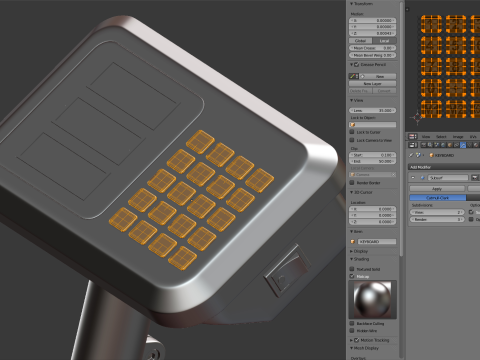
Task: Switch to the Constraints properties tab icon
Action: tap(457, 145)
